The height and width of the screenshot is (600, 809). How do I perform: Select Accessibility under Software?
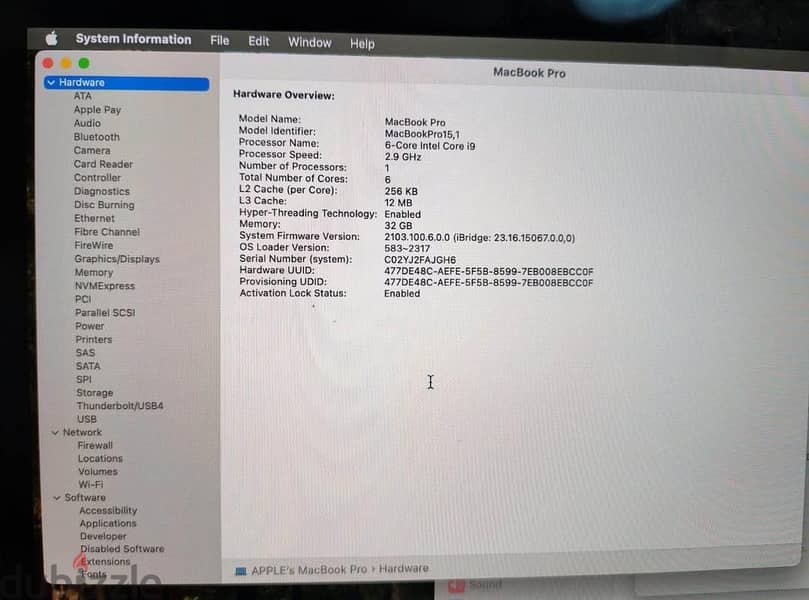(x=108, y=511)
